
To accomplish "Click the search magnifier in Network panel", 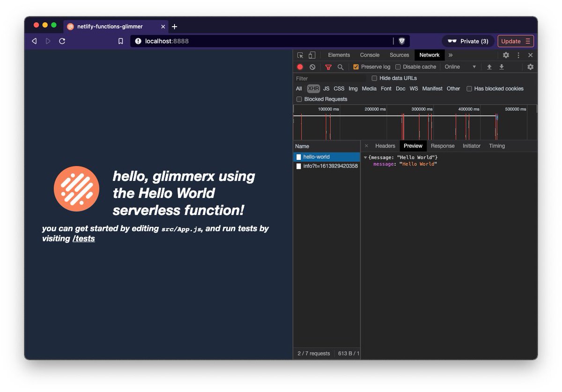I will click(340, 67).
